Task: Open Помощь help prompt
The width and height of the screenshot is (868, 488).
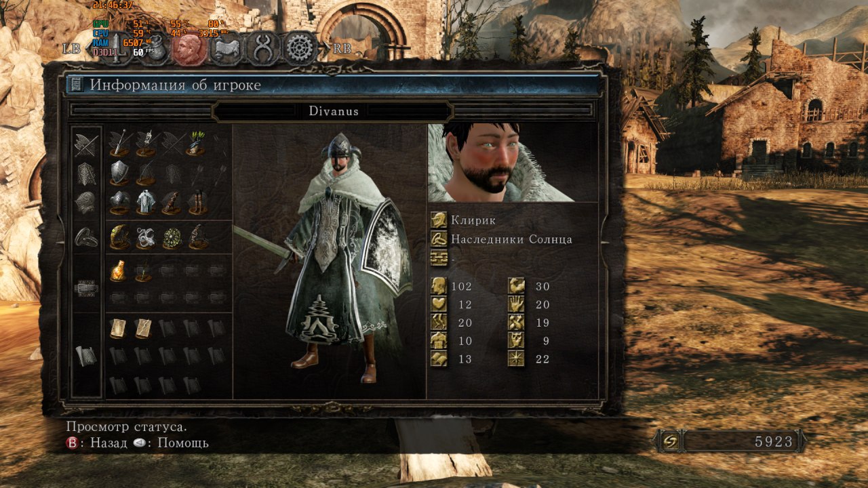Action: coord(171,443)
